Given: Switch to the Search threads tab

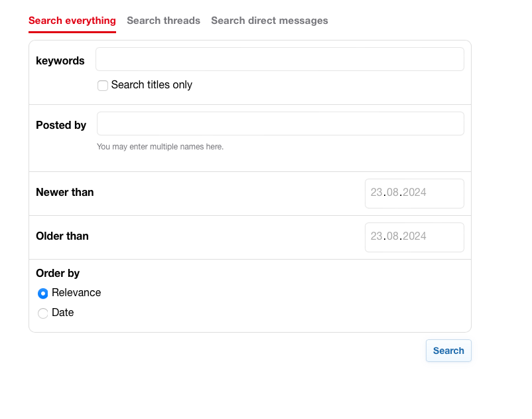Looking at the screenshot, I should pos(163,21).
